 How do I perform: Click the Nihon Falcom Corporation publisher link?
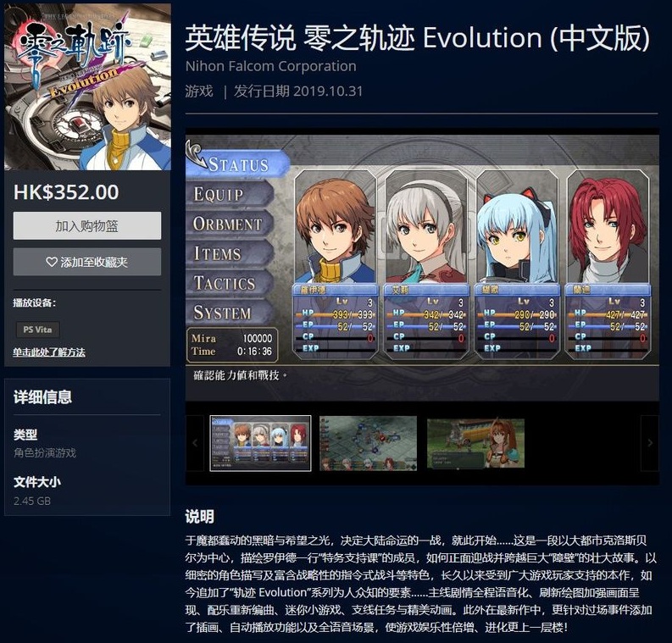coord(270,66)
